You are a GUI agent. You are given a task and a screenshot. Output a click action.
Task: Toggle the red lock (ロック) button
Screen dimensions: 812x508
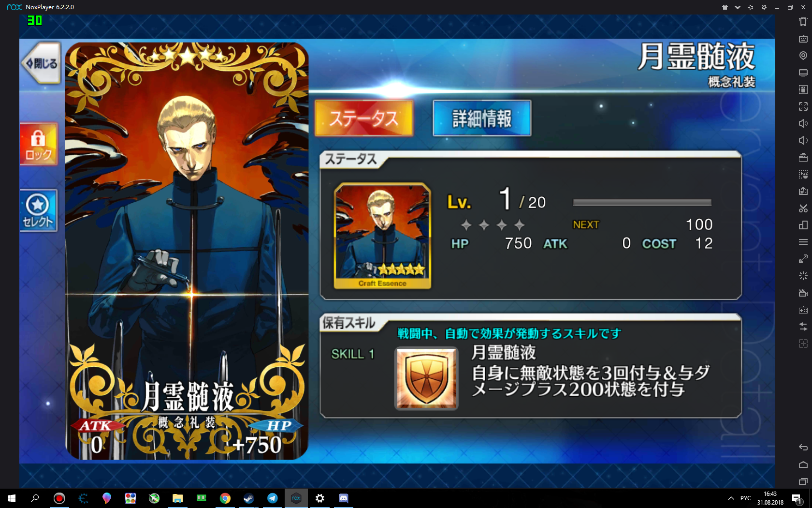(39, 144)
